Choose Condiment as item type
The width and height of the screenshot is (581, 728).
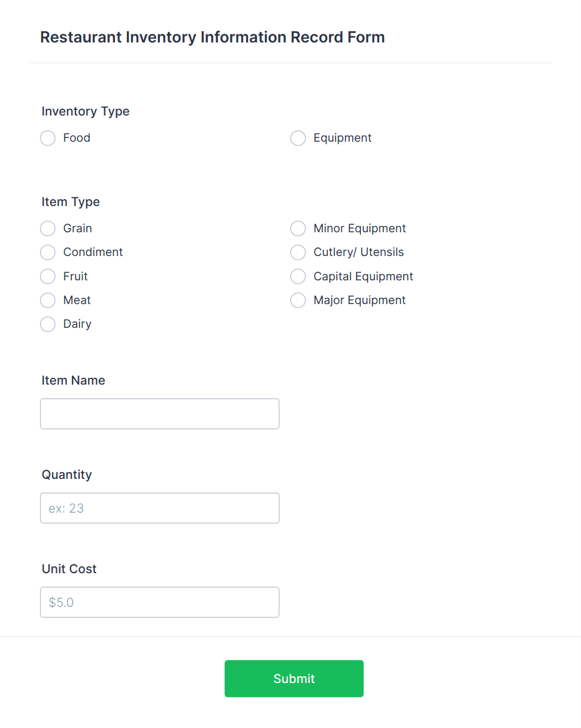[48, 252]
